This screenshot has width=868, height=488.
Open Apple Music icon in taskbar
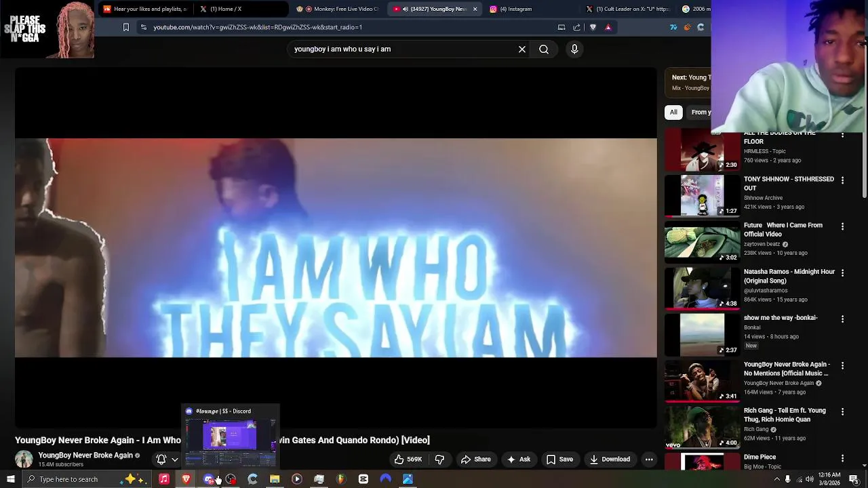pyautogui.click(x=163, y=479)
